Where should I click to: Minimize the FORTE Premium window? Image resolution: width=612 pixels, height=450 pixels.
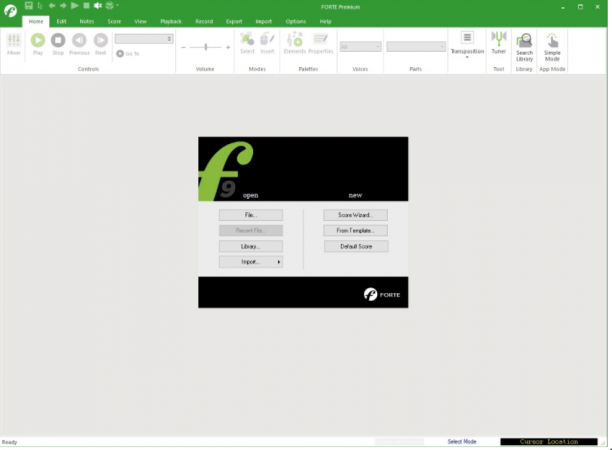click(563, 7)
